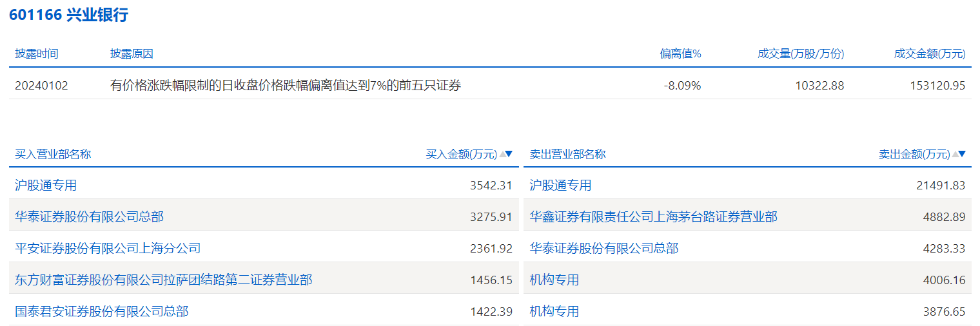980x326 pixels.
Task: Click 买入金额(万元) column header
Action: point(462,154)
